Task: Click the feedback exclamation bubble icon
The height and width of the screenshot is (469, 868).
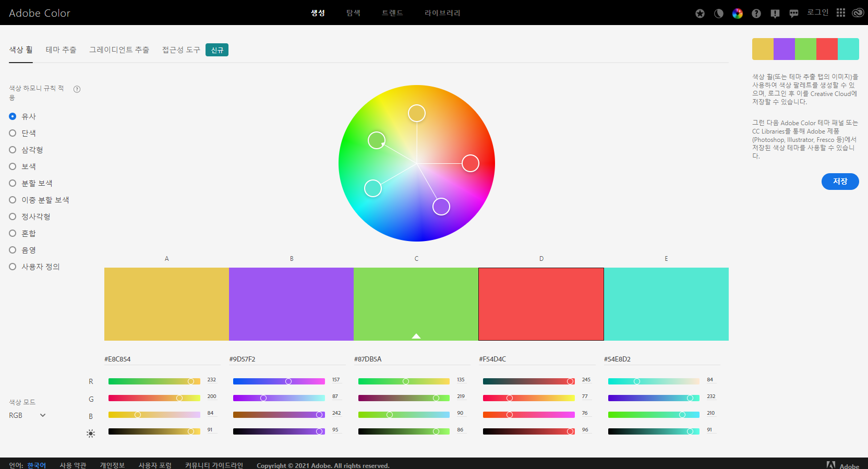Action: [775, 14]
